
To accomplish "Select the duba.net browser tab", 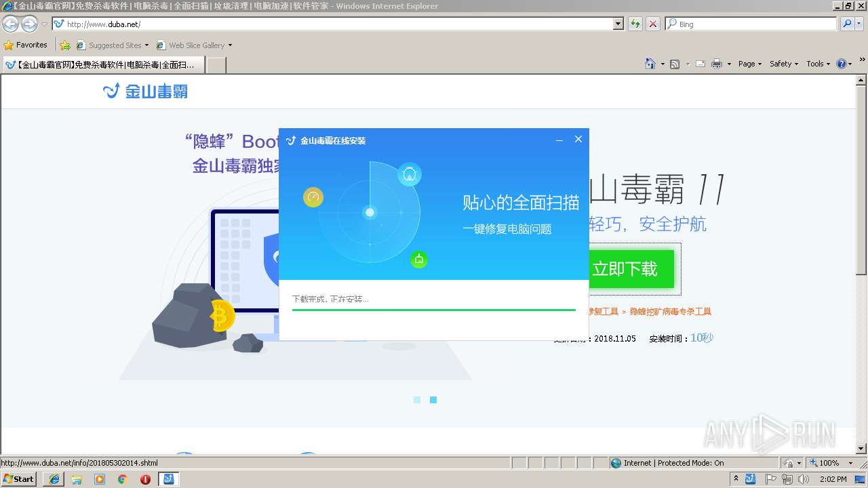I will click(103, 64).
